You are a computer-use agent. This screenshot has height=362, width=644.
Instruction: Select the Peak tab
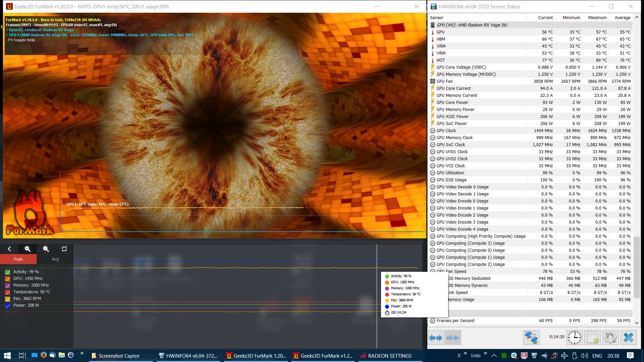tap(18, 259)
